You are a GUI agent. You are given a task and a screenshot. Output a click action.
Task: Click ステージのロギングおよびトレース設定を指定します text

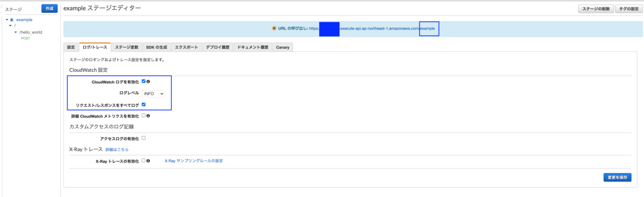[x=118, y=60]
